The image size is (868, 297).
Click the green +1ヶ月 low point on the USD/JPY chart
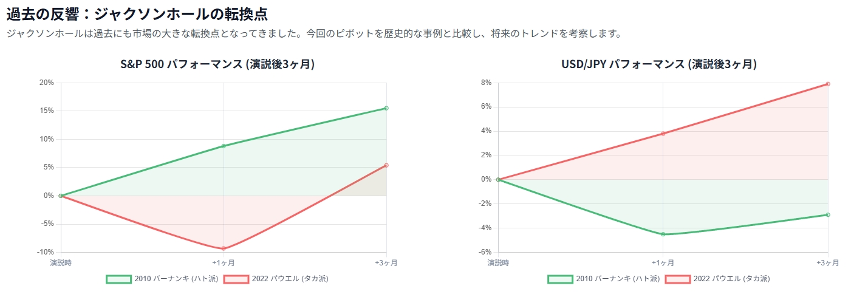click(x=663, y=234)
